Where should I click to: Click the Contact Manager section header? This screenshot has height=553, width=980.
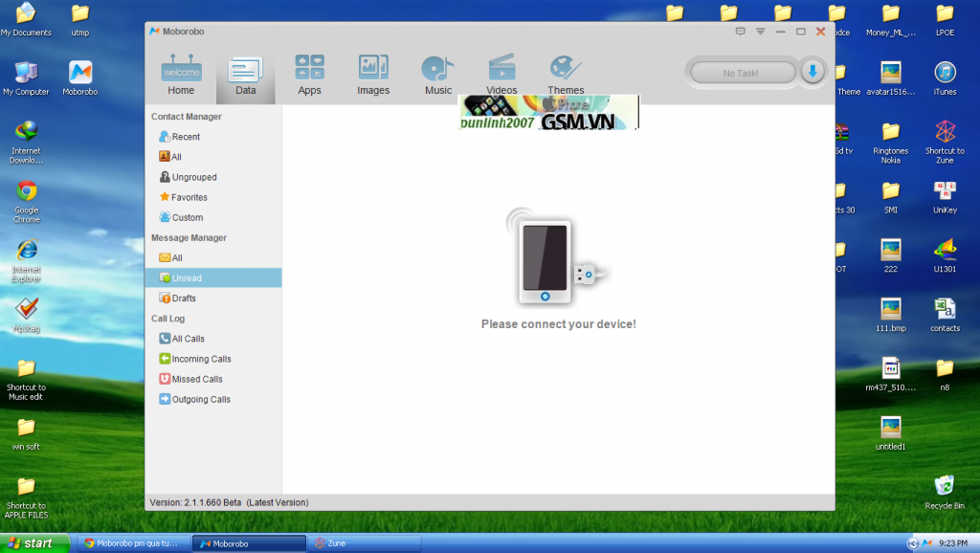(187, 117)
